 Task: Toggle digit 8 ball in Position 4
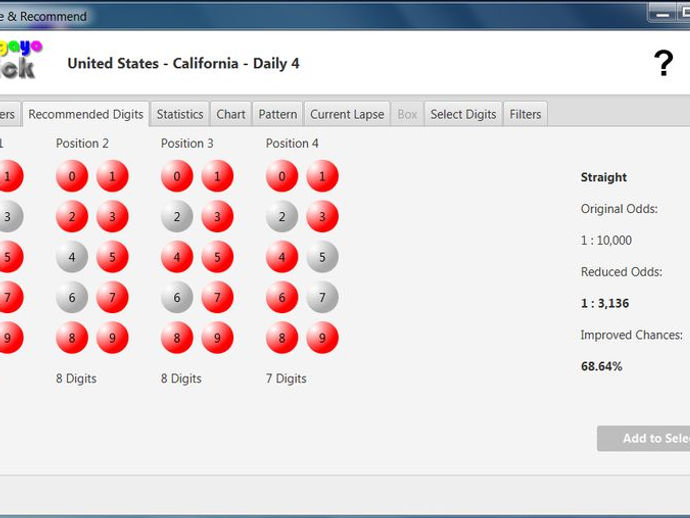pyautogui.click(x=282, y=338)
